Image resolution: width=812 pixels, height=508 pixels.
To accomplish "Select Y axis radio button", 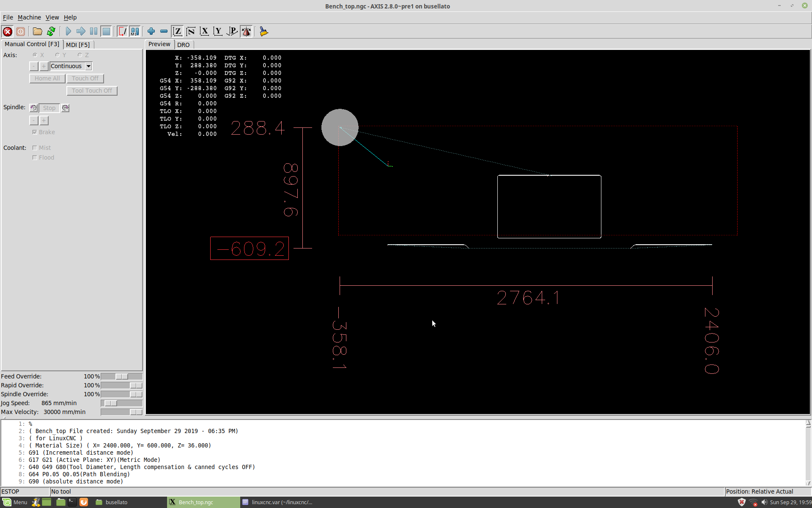I will click(58, 55).
